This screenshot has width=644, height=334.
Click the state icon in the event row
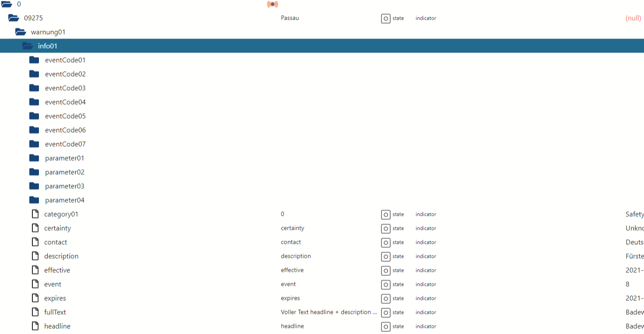pos(385,285)
